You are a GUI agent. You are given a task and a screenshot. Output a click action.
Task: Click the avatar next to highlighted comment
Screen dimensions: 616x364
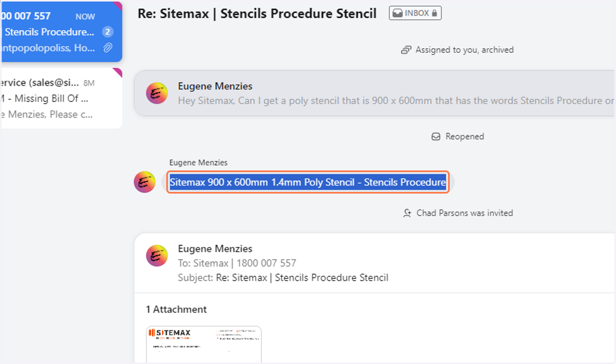(144, 182)
